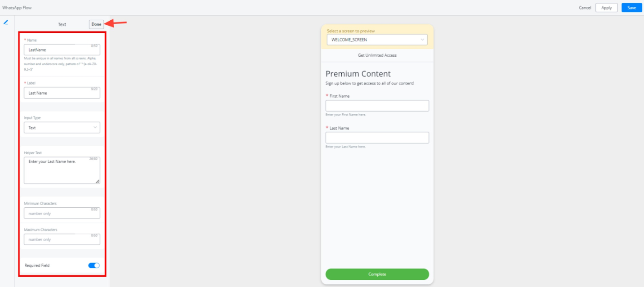Toggle the Required Field switch
Viewport: 644px width, 287px height.
click(94, 265)
